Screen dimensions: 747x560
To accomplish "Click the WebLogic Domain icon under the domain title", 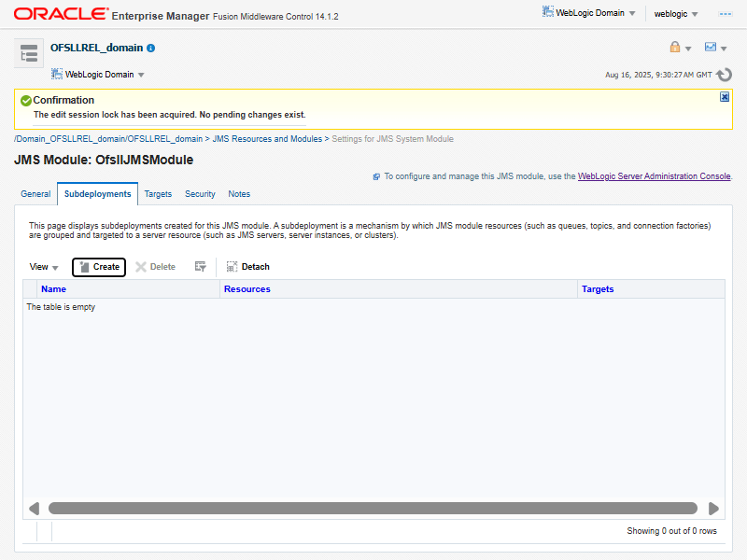I will (x=57, y=74).
